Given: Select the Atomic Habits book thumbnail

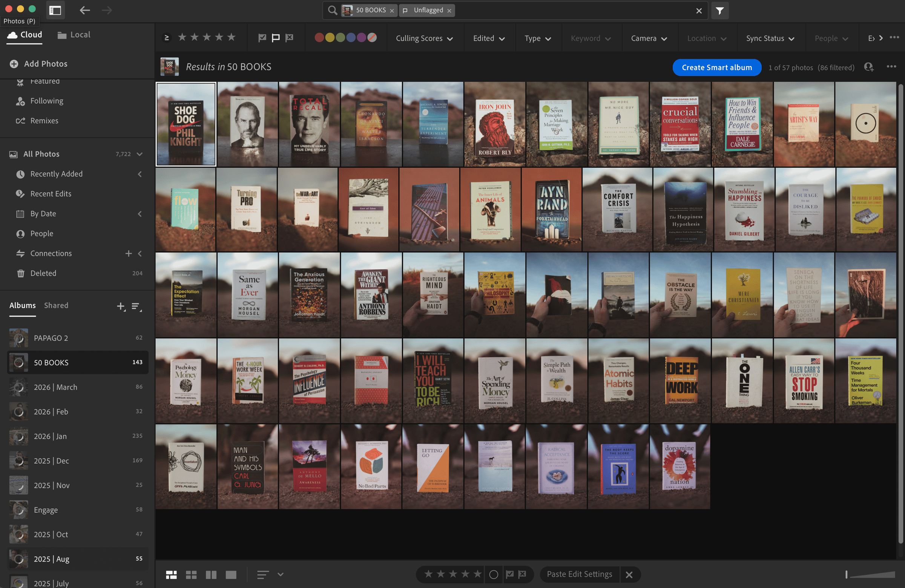Looking at the screenshot, I should coord(618,380).
